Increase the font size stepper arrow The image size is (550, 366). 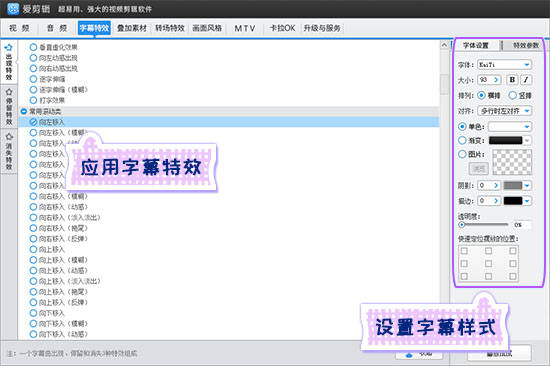496,80
